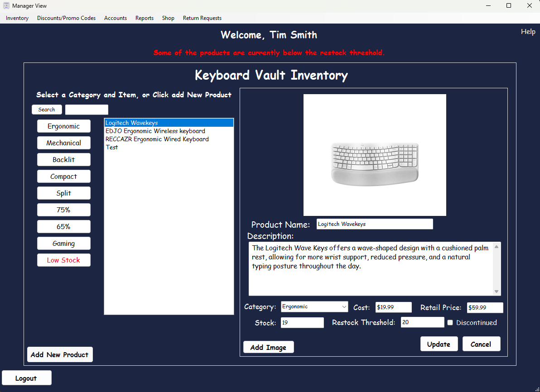The height and width of the screenshot is (392, 540).
Task: Log out using the Logout button
Action: pyautogui.click(x=26, y=378)
